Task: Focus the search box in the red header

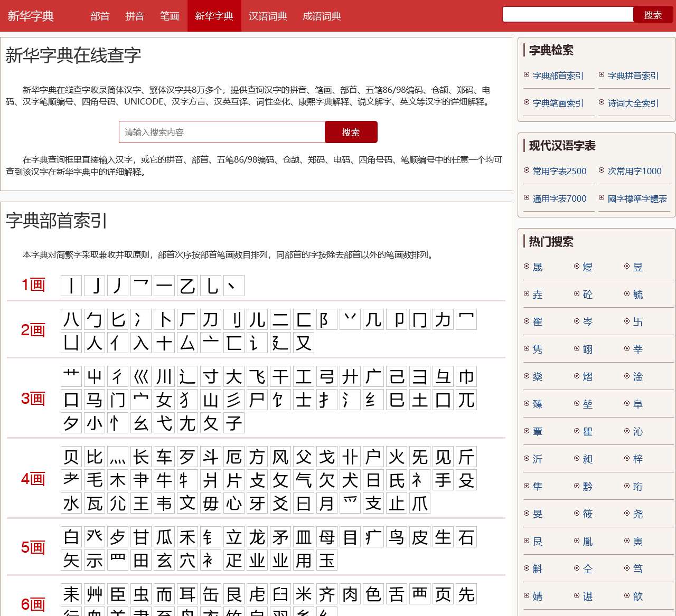Action: (568, 14)
